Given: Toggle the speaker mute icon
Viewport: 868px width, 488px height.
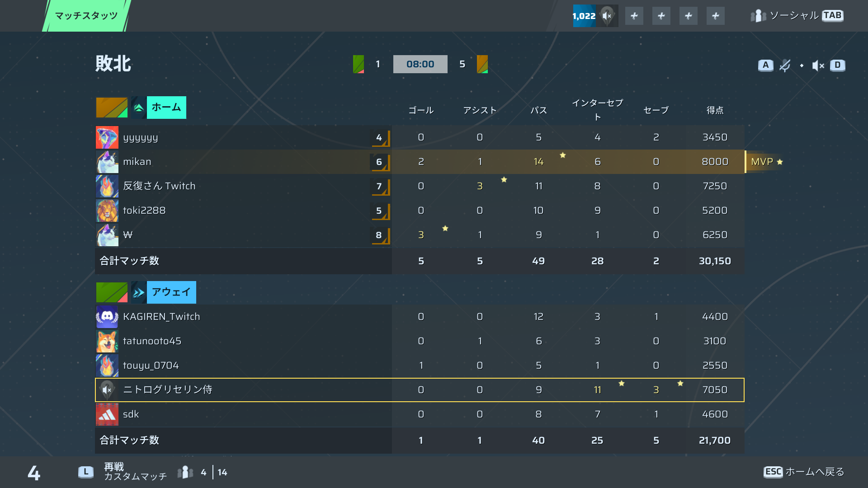Looking at the screenshot, I should click(818, 66).
